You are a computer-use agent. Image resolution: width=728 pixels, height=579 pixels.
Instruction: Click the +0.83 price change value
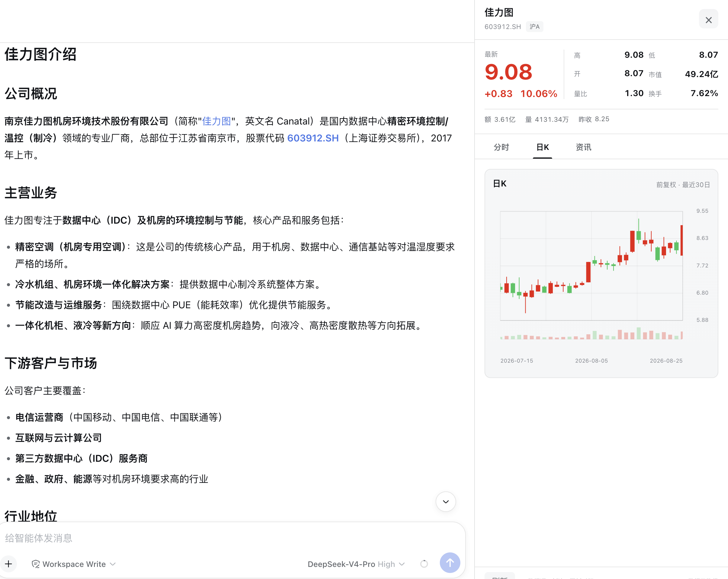[x=498, y=94]
